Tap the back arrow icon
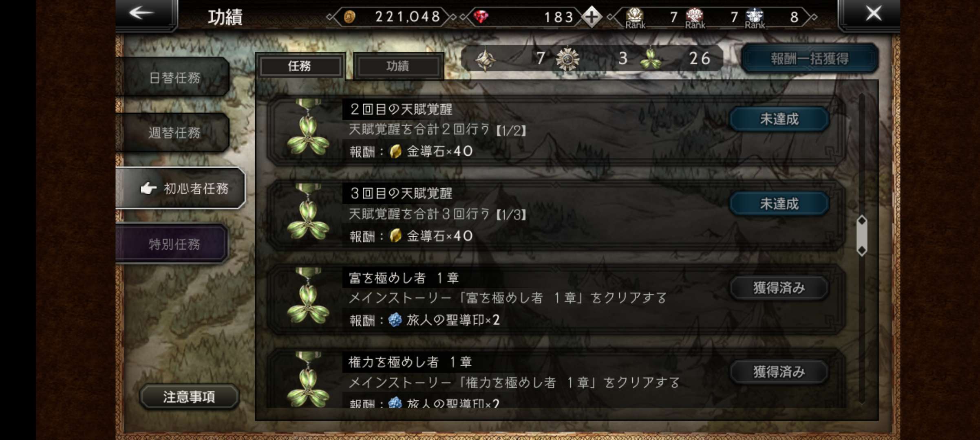This screenshot has height=440, width=980. coord(141,13)
